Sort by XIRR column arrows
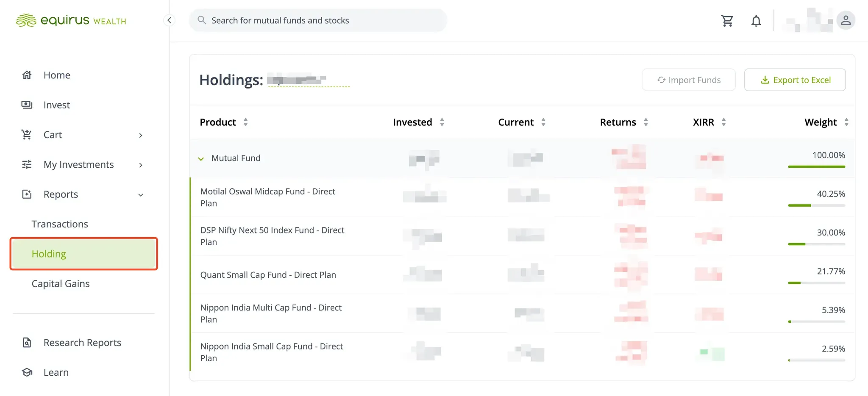This screenshot has width=868, height=396. tap(724, 122)
